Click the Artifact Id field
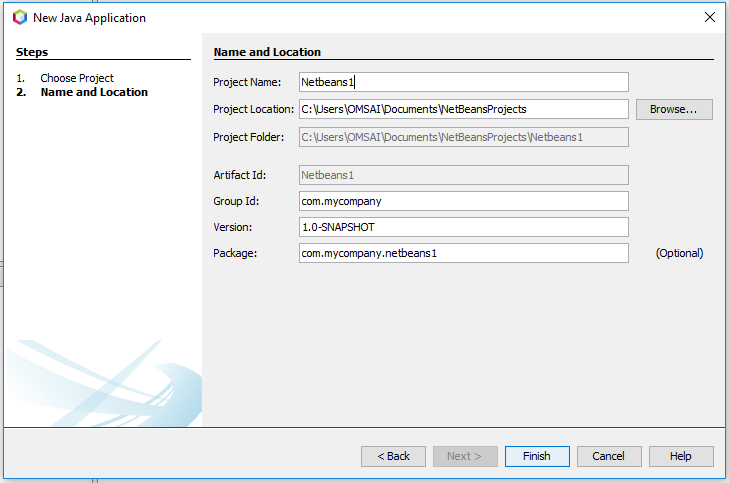 (x=464, y=175)
